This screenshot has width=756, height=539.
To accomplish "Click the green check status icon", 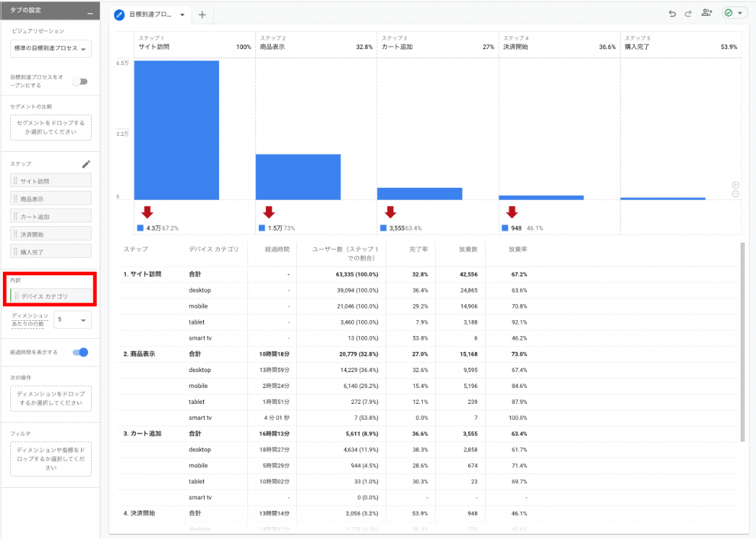I will (729, 13).
